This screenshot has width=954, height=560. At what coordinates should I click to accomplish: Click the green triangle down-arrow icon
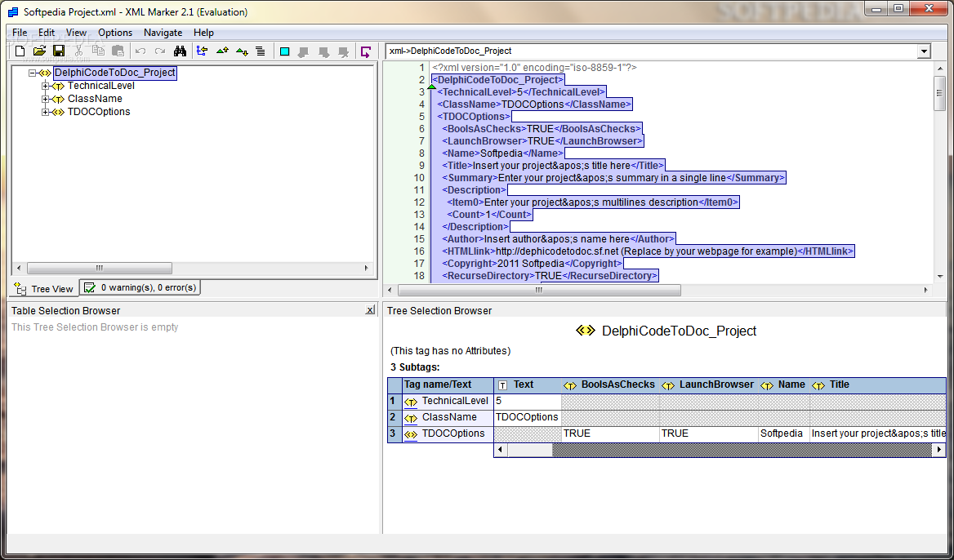coord(242,51)
